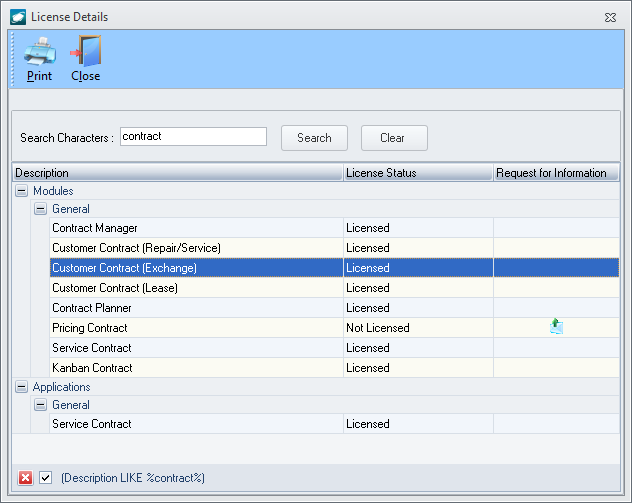This screenshot has height=503, width=632.
Task: Select the Contract Planner row
Action: (335, 308)
